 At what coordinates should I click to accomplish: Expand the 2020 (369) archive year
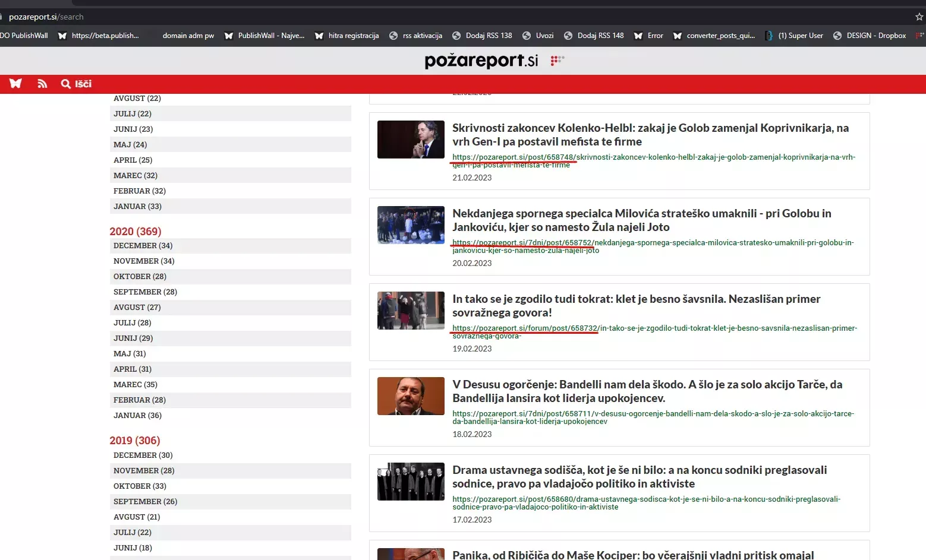136,232
